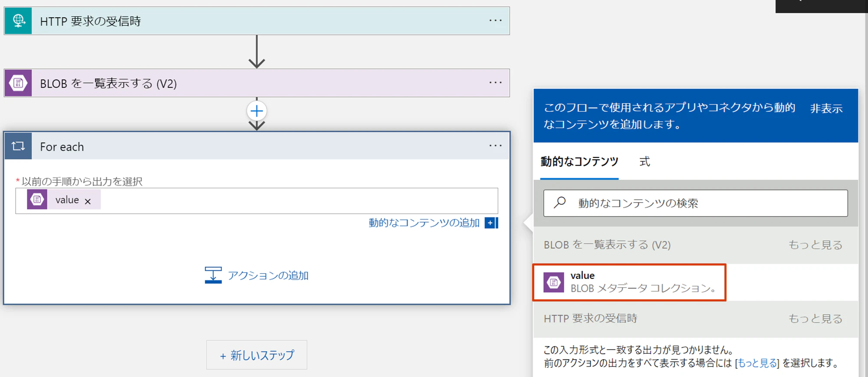Expand the BLOB を一覧表示する (V2) card

(x=257, y=83)
